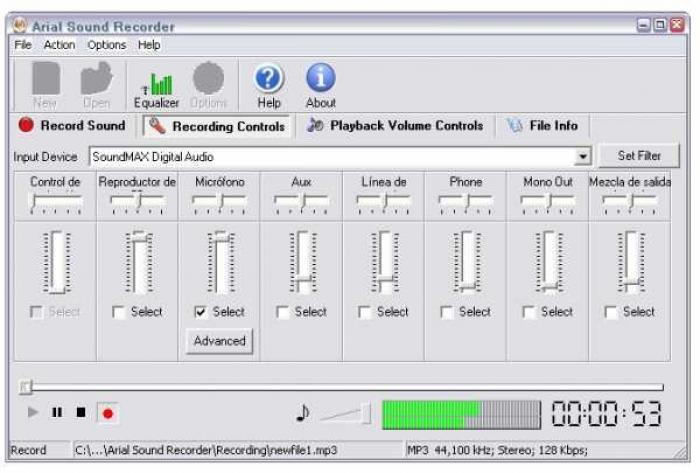Click the Mezcla de salida balance slider

tap(629, 203)
